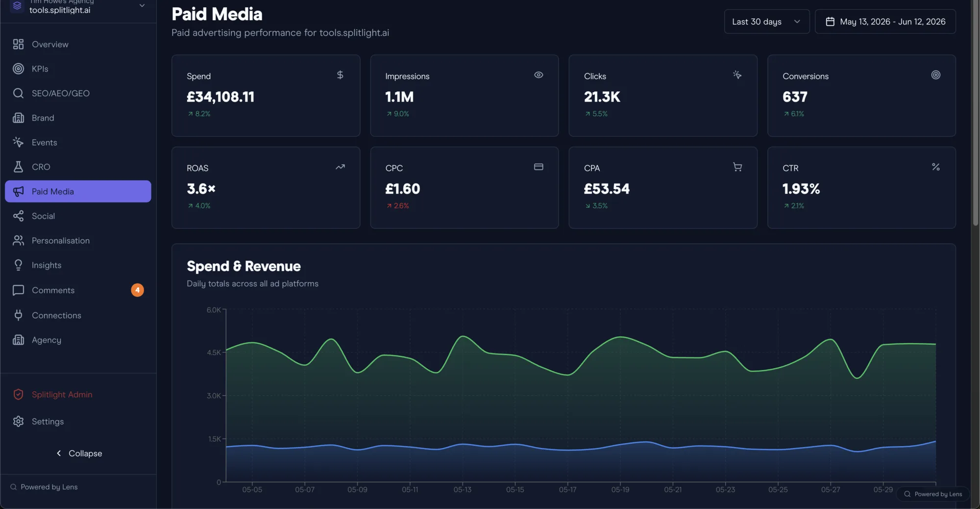
Task: Select the Events menu item
Action: click(x=78, y=142)
